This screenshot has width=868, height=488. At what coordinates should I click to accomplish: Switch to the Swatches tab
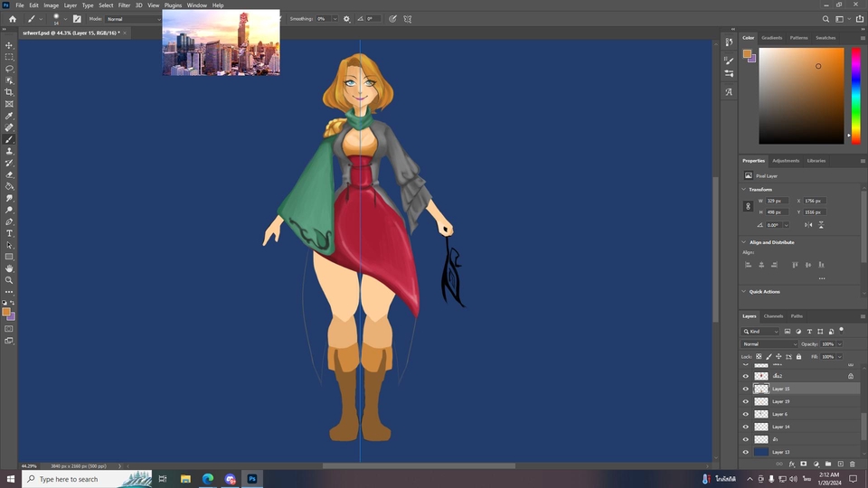pos(826,38)
